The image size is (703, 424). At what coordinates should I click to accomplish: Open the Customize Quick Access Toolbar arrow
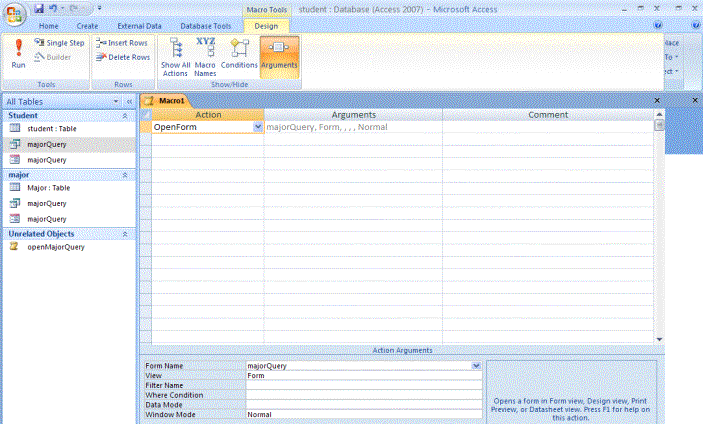pyautogui.click(x=100, y=9)
